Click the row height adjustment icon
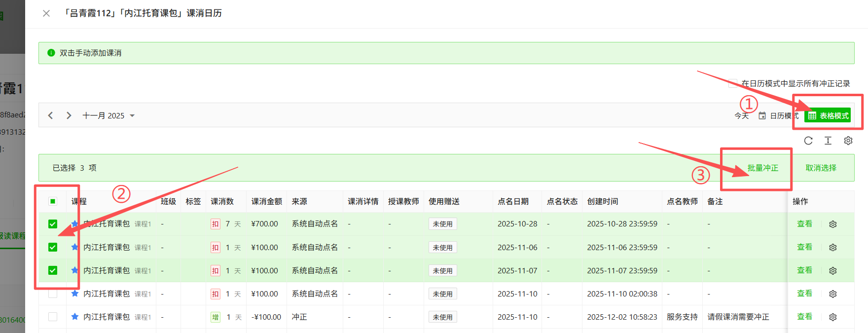The height and width of the screenshot is (333, 868). pos(828,141)
